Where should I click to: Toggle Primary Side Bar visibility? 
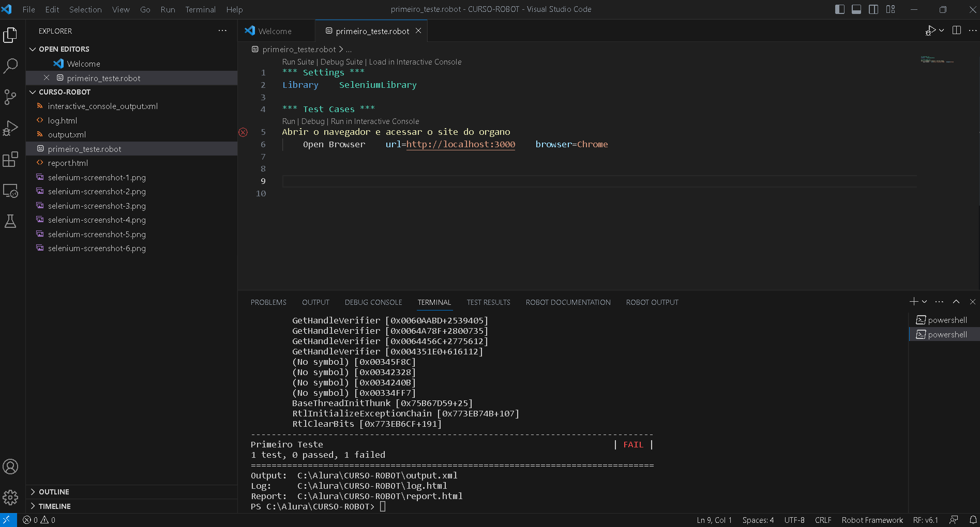pyautogui.click(x=840, y=9)
